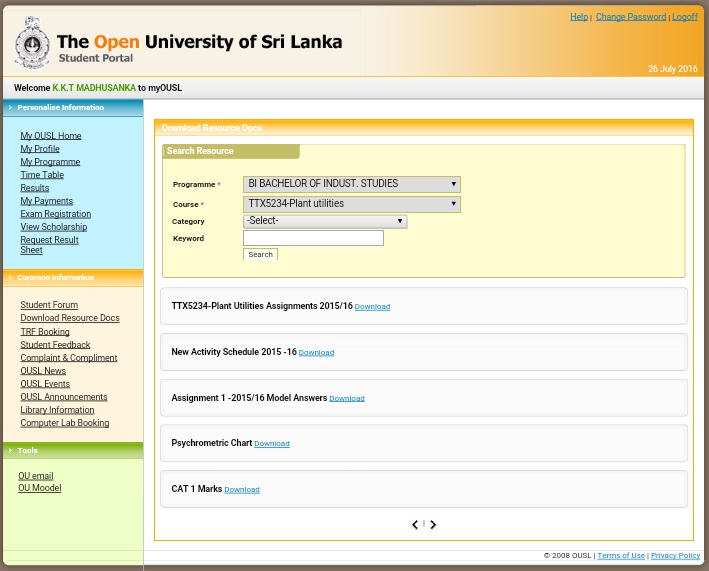Open Results page
Screen dimensions: 709x571
click(x=34, y=188)
